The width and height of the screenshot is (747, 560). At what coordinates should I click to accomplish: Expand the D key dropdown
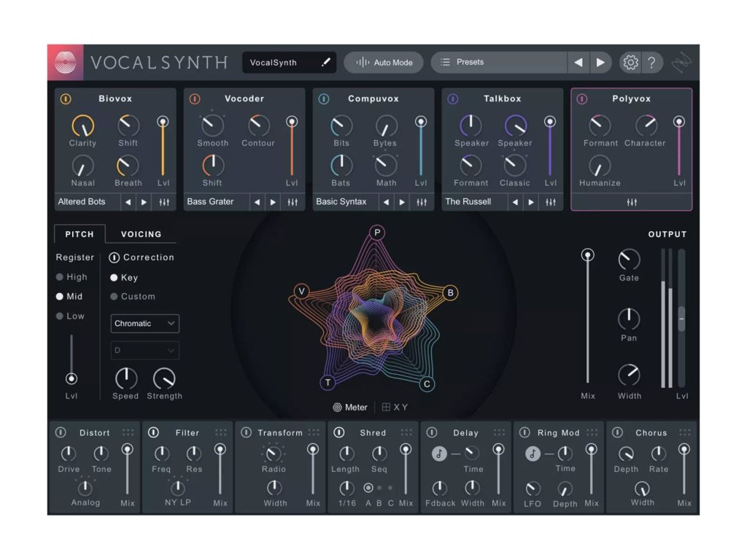(x=144, y=351)
